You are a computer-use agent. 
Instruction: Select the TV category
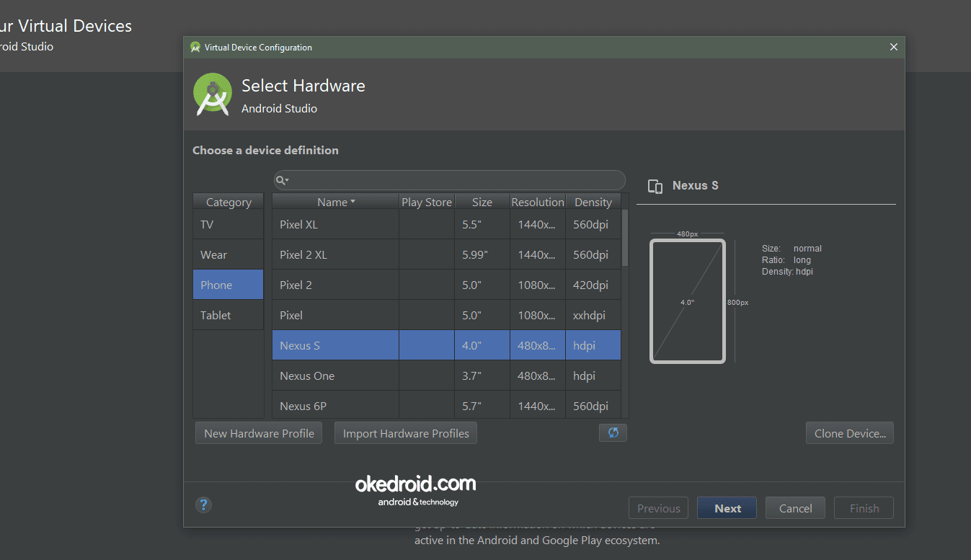tap(228, 224)
